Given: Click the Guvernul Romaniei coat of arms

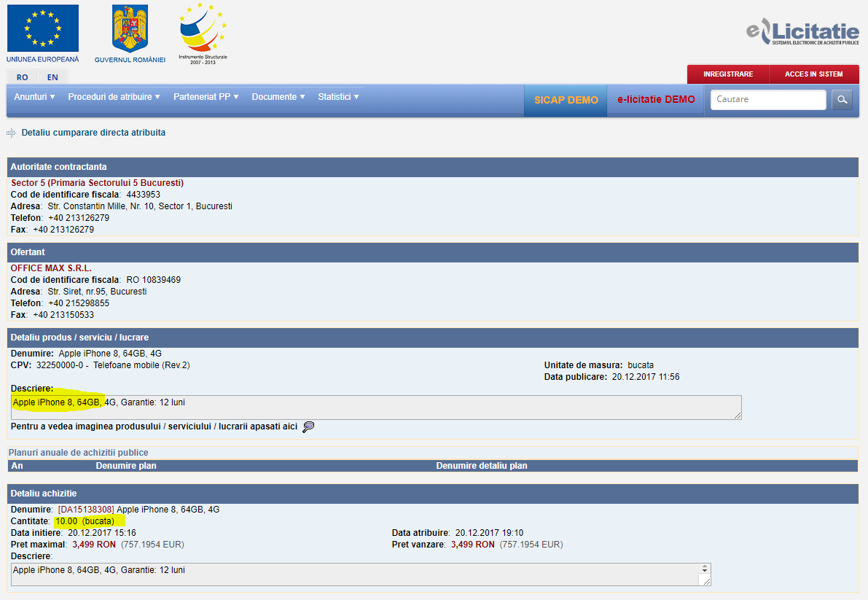Looking at the screenshot, I should [x=130, y=28].
